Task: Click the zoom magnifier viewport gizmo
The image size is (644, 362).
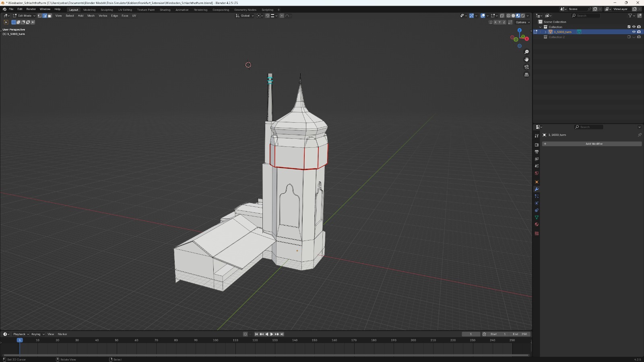Action: 526,52
